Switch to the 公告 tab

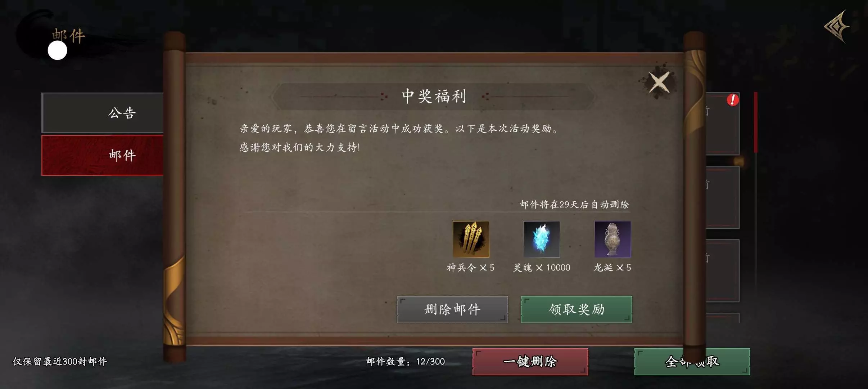tap(103, 113)
